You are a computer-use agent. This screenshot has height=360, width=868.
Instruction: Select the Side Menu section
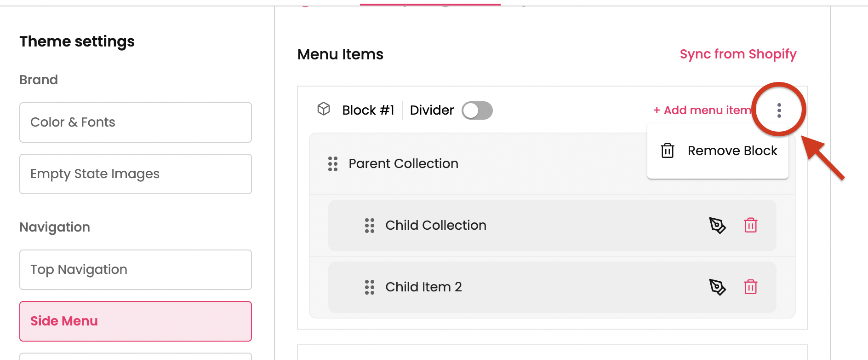[135, 321]
